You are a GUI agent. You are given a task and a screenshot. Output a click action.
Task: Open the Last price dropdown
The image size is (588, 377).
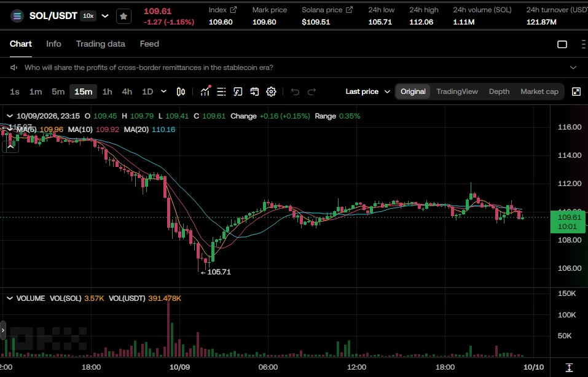tap(367, 91)
